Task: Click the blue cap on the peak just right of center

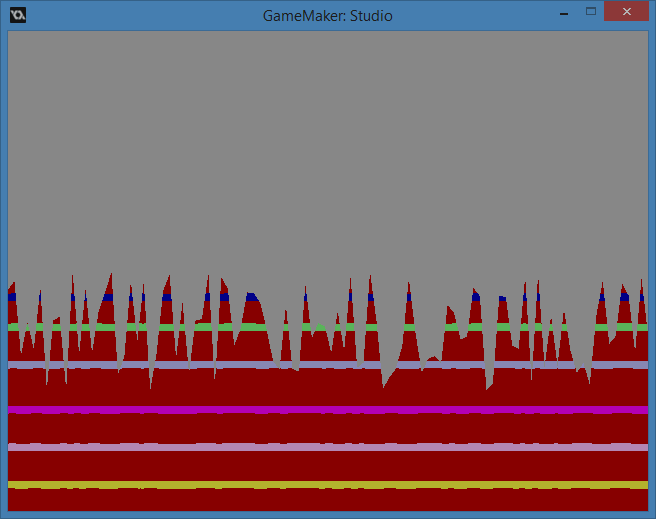Action: click(371, 297)
